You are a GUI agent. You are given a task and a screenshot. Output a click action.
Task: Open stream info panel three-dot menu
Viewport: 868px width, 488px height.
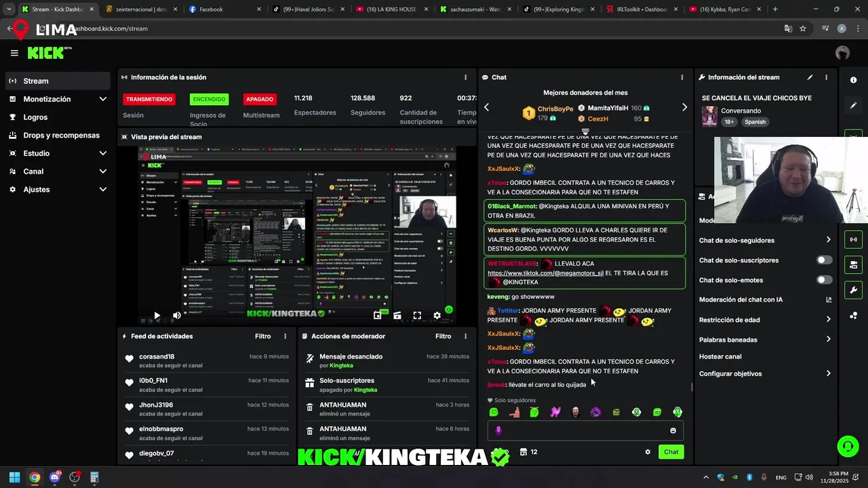[826, 77]
